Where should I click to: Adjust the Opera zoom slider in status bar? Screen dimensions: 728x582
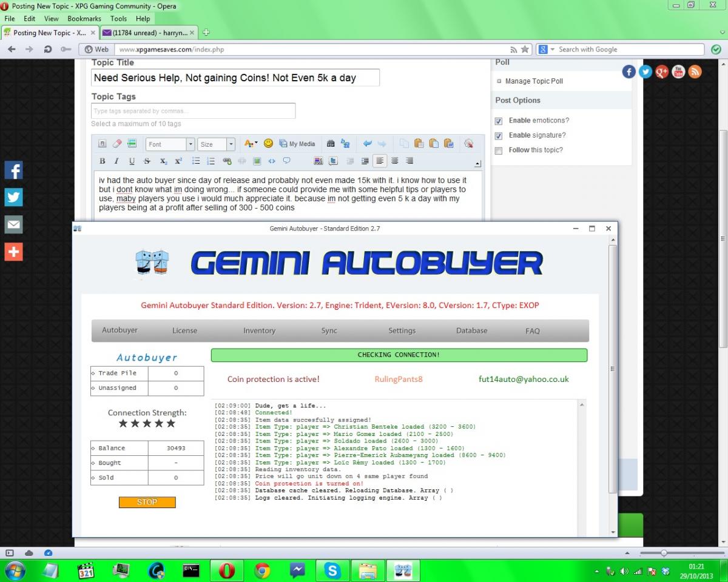[x=664, y=553]
